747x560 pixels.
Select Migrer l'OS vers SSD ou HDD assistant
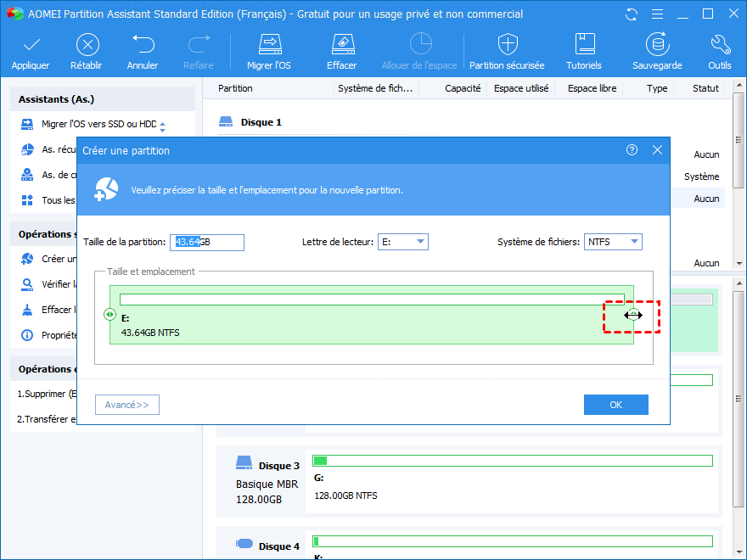click(98, 124)
